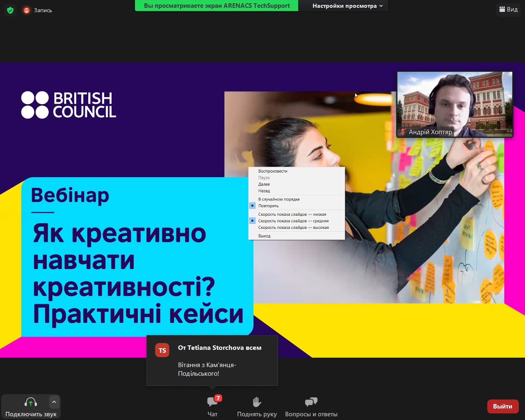Image resolution: width=525 pixels, height=420 pixels.
Task: Click the headphone Connect Audio icon
Action: [x=31, y=402]
